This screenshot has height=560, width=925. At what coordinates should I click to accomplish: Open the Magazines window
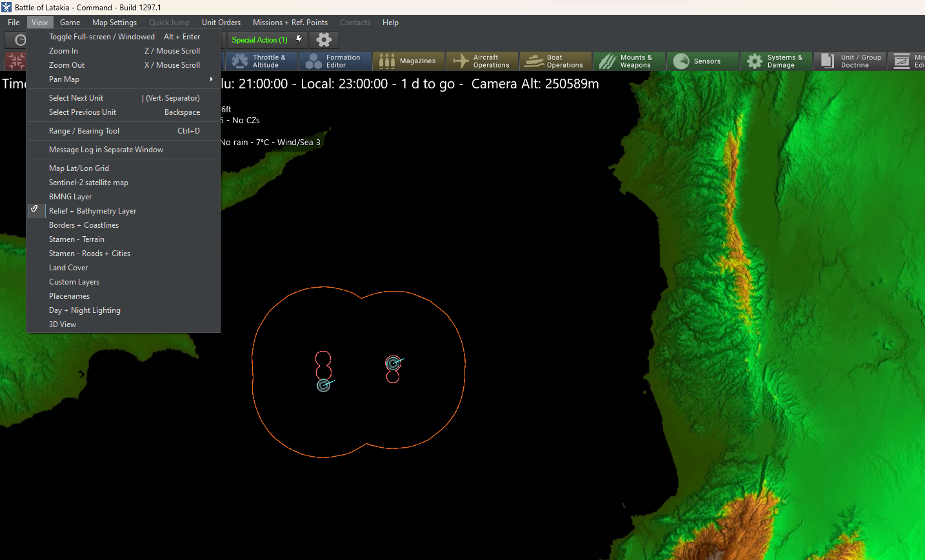409,61
